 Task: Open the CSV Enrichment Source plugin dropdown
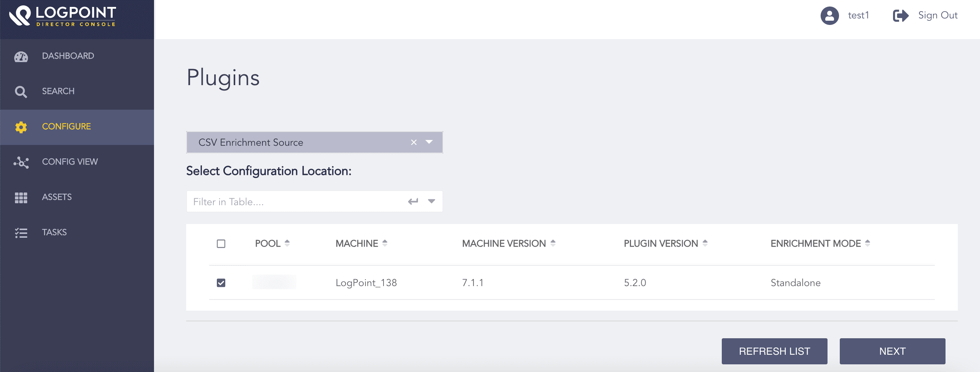[429, 142]
